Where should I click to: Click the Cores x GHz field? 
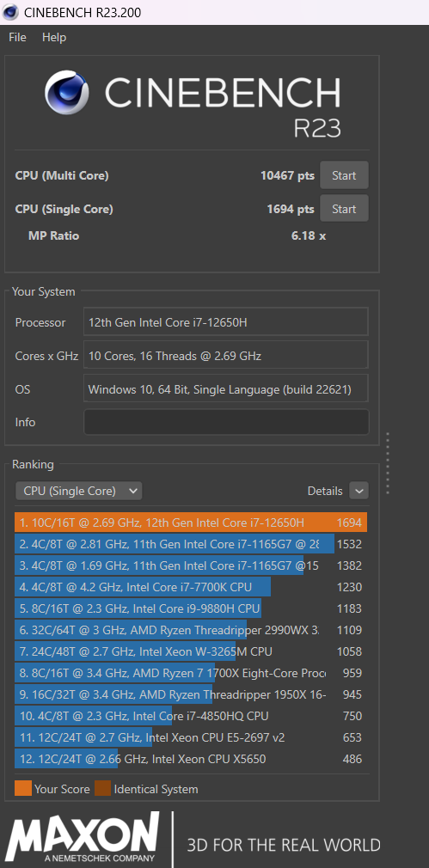226,356
